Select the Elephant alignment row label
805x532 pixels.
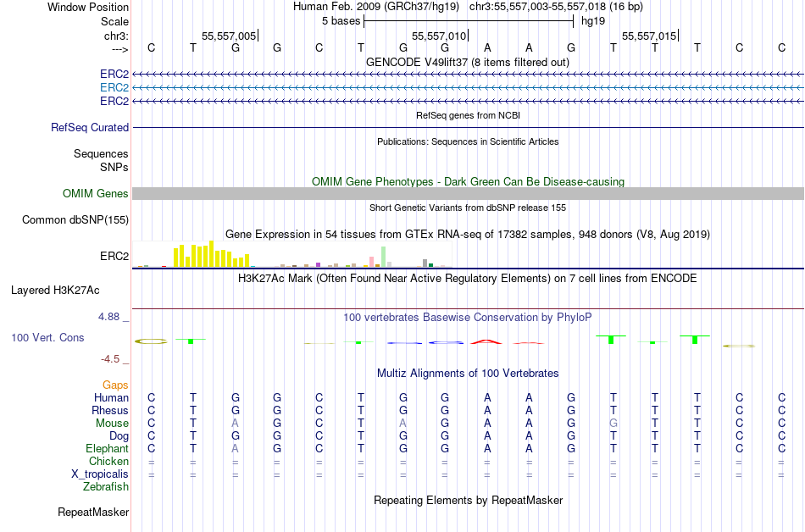pyautogui.click(x=107, y=448)
